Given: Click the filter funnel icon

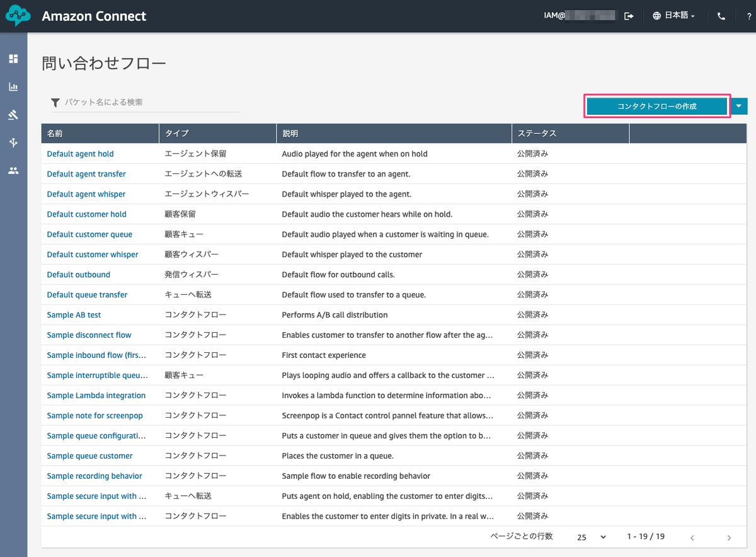Looking at the screenshot, I should pyautogui.click(x=55, y=102).
